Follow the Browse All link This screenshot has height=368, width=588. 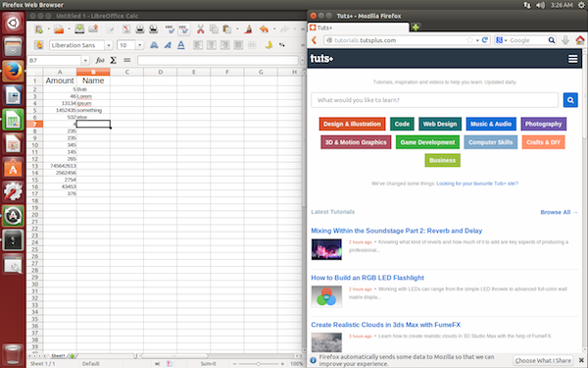pyautogui.click(x=559, y=212)
